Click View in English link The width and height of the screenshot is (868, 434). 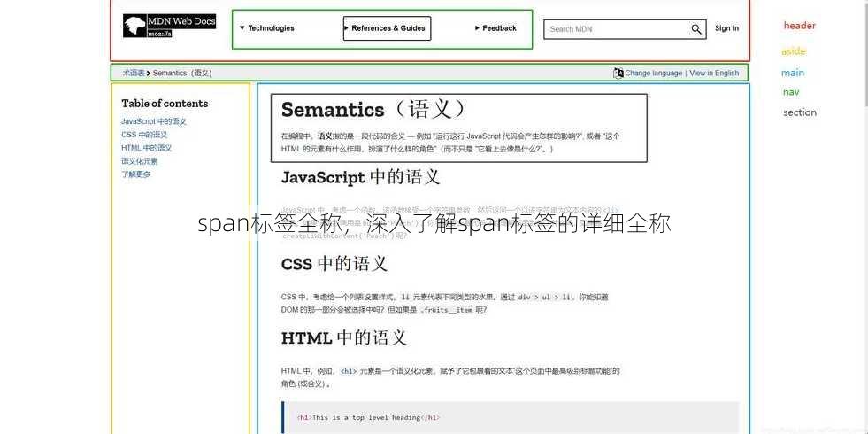click(714, 74)
